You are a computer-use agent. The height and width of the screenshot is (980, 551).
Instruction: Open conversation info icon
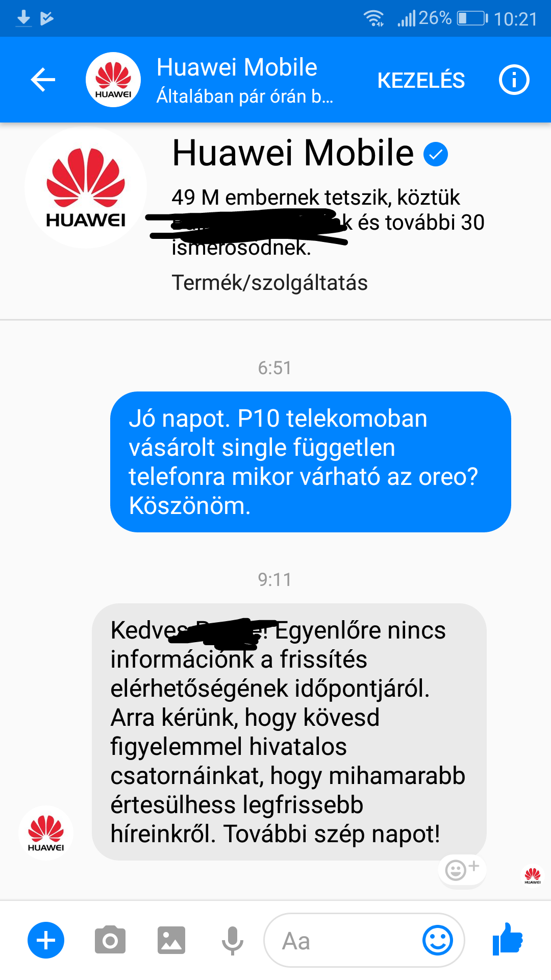(514, 80)
